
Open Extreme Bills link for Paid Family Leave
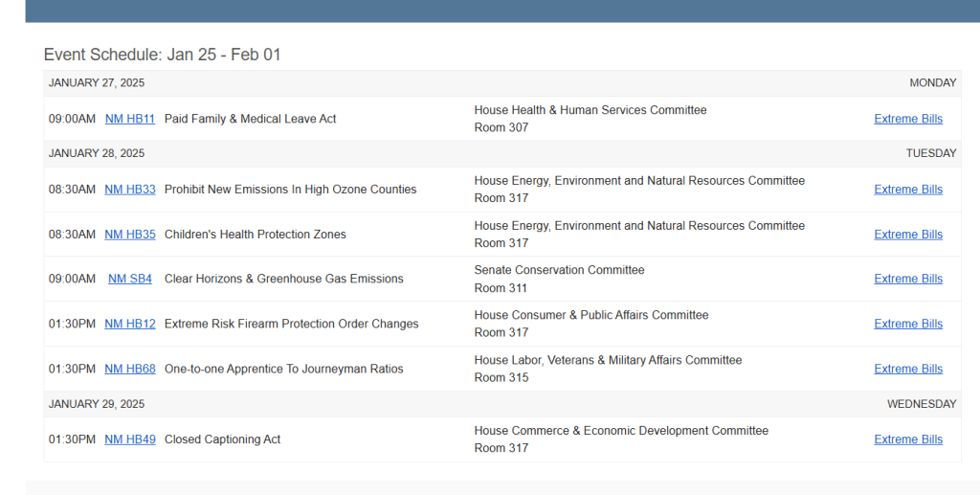point(907,119)
